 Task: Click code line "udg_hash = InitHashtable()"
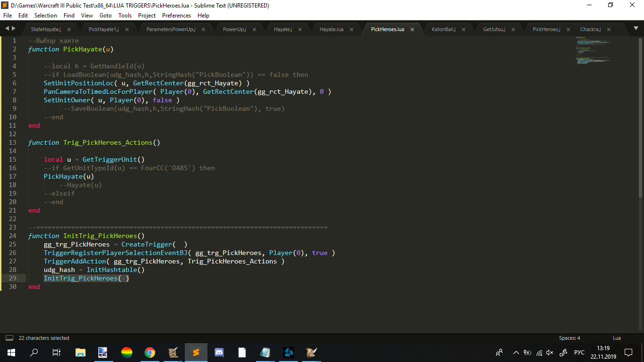click(x=94, y=270)
